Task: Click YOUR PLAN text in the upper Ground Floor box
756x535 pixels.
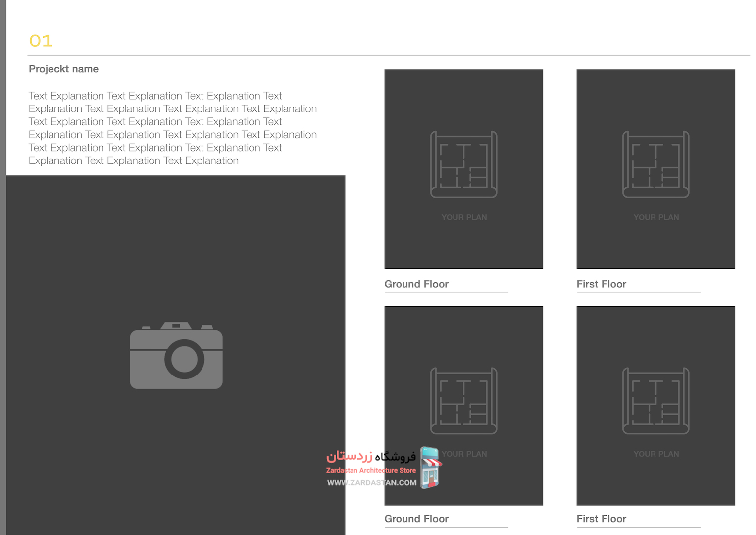Action: pyautogui.click(x=464, y=217)
